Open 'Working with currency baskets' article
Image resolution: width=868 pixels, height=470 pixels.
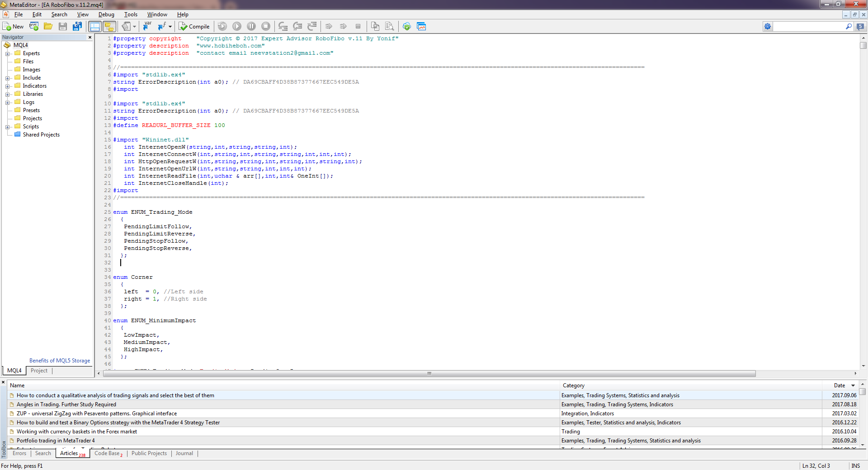point(77,432)
